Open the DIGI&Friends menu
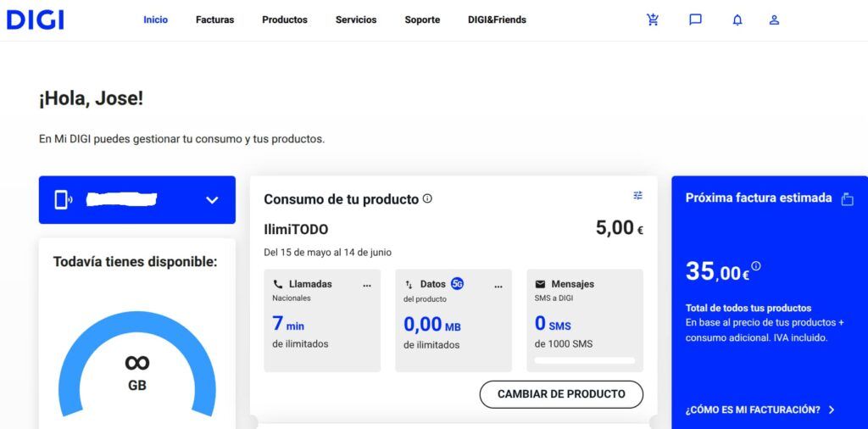Image resolution: width=868 pixels, height=429 pixels. (497, 20)
